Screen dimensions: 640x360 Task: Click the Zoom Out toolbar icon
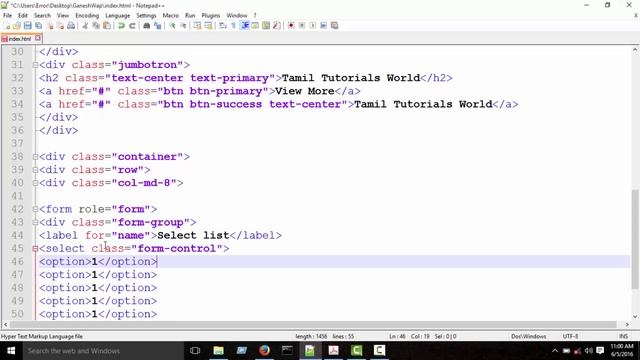coord(183,26)
